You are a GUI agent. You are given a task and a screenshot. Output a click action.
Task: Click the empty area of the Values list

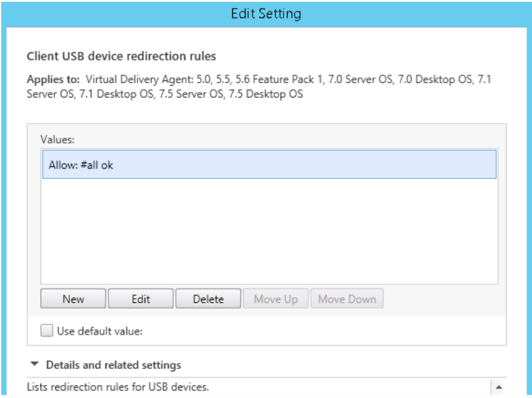click(268, 232)
